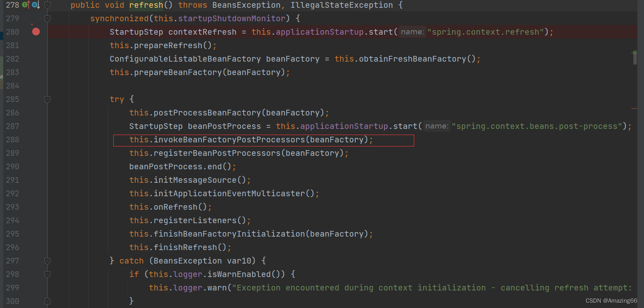The image size is (644, 308).
Task: Click beanPostProcess.end() on line 290
Action: [x=180, y=166]
